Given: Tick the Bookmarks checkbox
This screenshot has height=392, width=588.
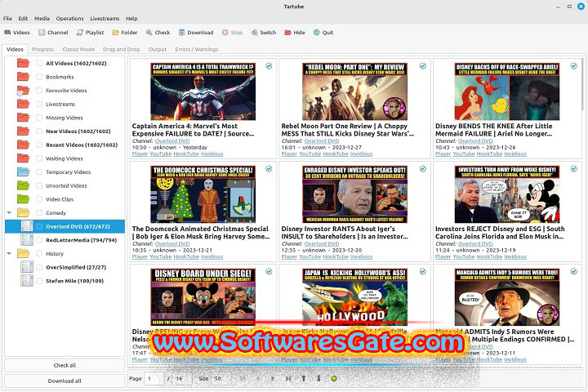Looking at the screenshot, I should click(x=39, y=77).
